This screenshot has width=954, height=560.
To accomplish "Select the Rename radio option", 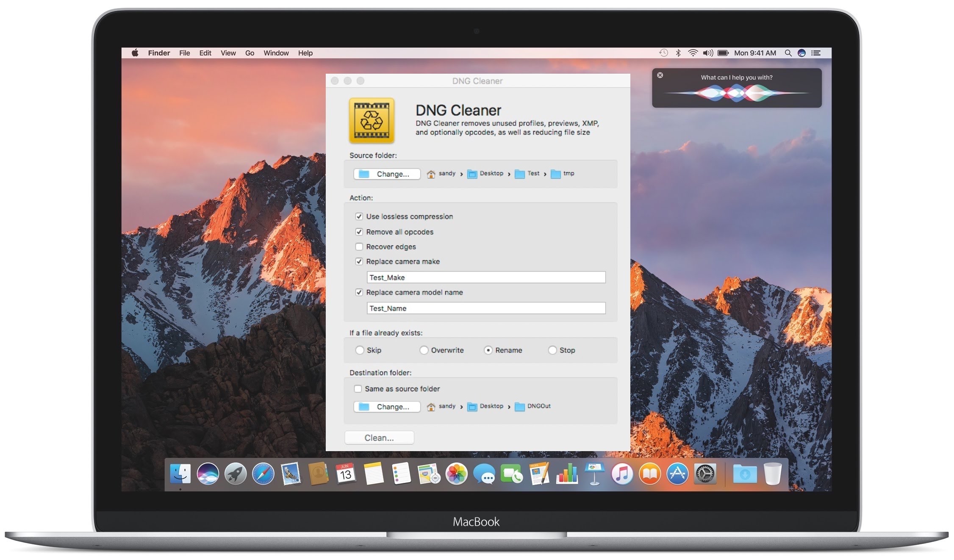I will click(x=488, y=350).
